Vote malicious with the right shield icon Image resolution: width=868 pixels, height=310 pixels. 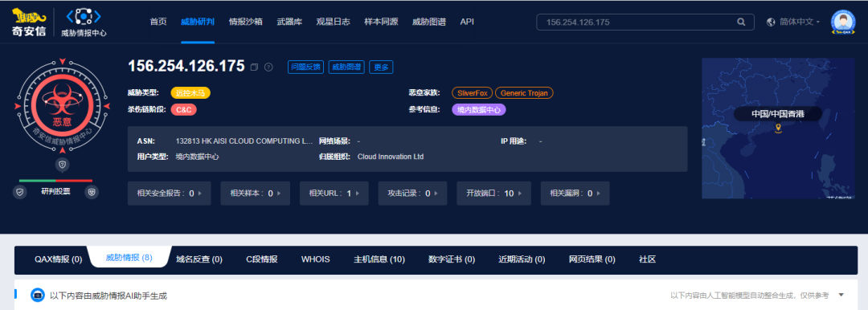(92, 192)
